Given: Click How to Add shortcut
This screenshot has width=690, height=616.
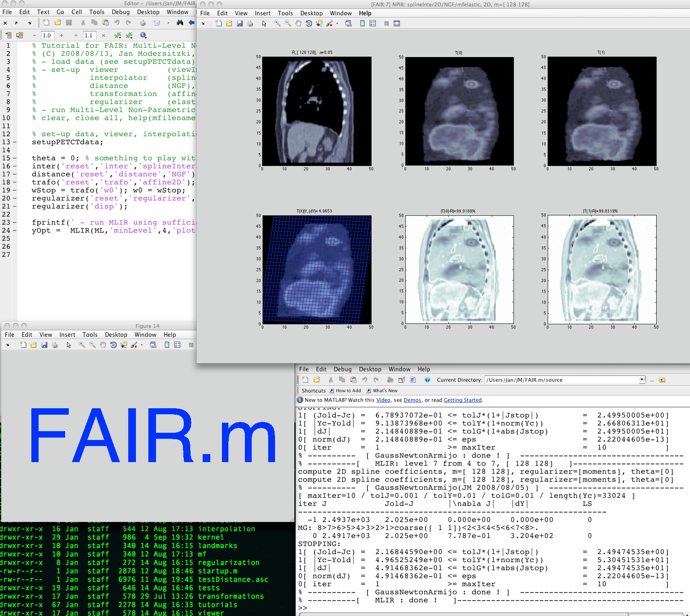Looking at the screenshot, I should coord(345,391).
